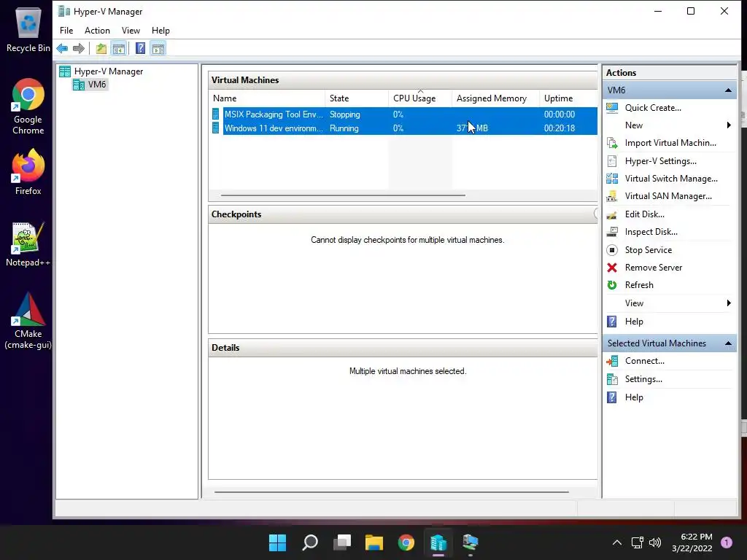This screenshot has width=747, height=560.
Task: Click the MSIX Packaging VM icon
Action: pos(216,114)
